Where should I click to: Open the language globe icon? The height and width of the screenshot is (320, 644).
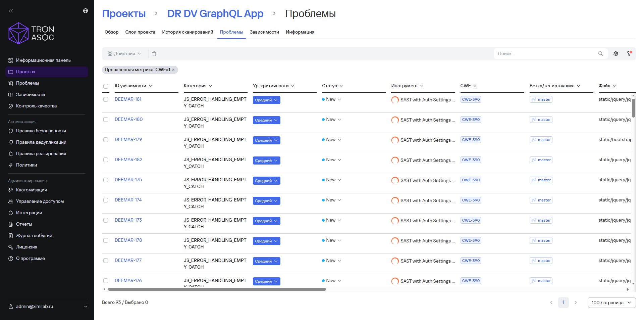pyautogui.click(x=86, y=11)
